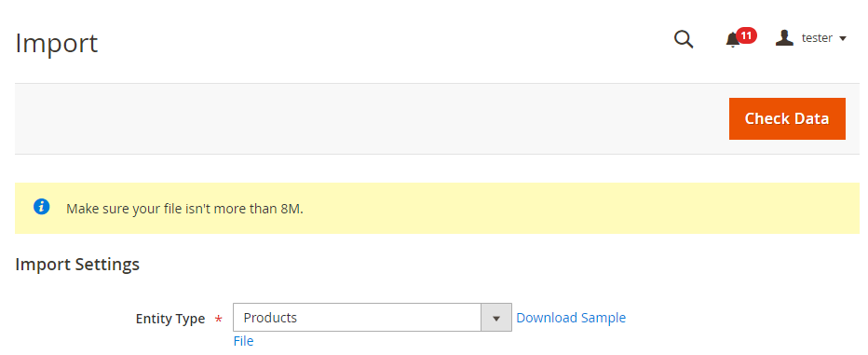Screen dimensions: 868x355
Task: Click the File link under Entity Type
Action: (x=243, y=341)
